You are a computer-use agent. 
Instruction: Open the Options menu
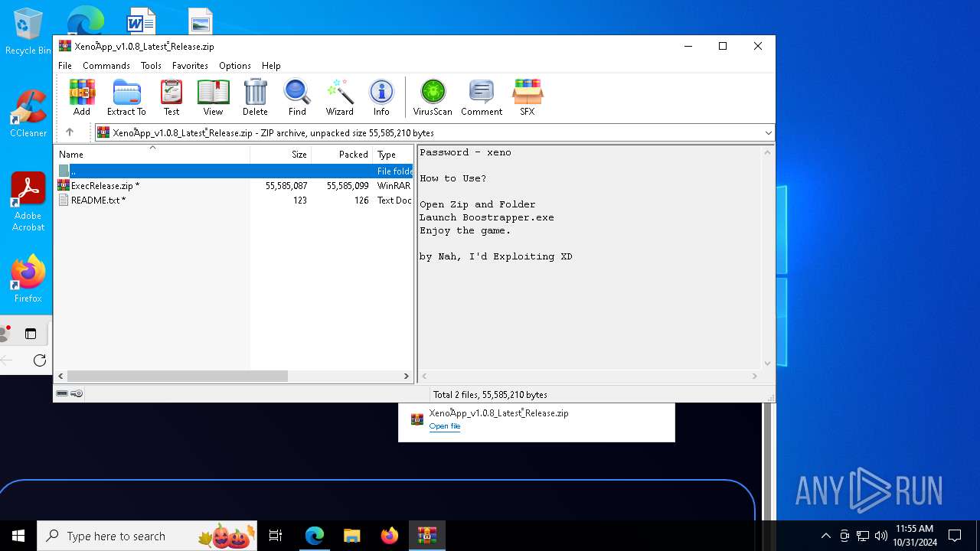235,66
